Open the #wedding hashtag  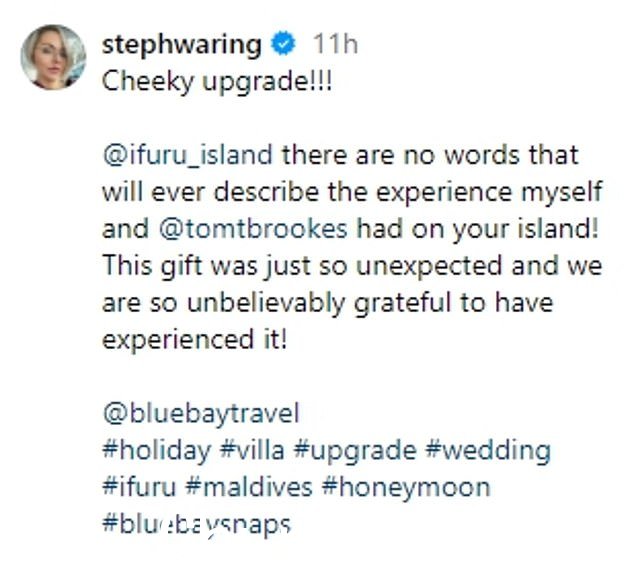[x=488, y=451]
